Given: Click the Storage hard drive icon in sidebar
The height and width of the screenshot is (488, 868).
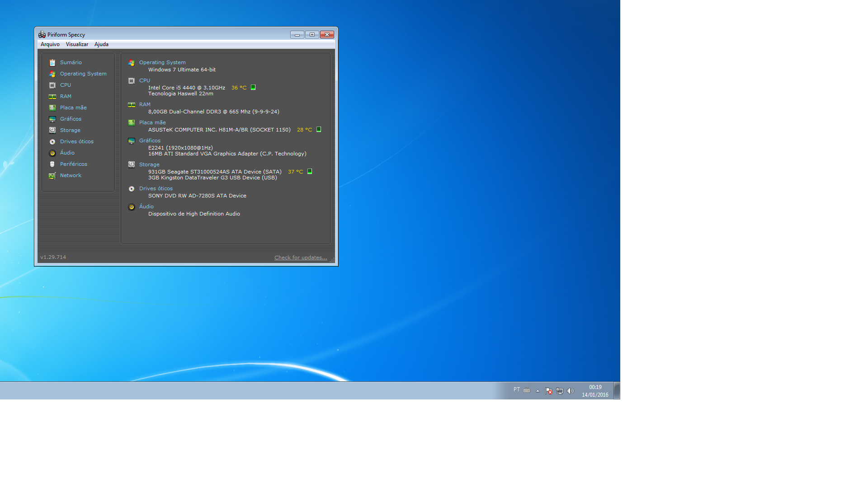Looking at the screenshot, I should [52, 131].
